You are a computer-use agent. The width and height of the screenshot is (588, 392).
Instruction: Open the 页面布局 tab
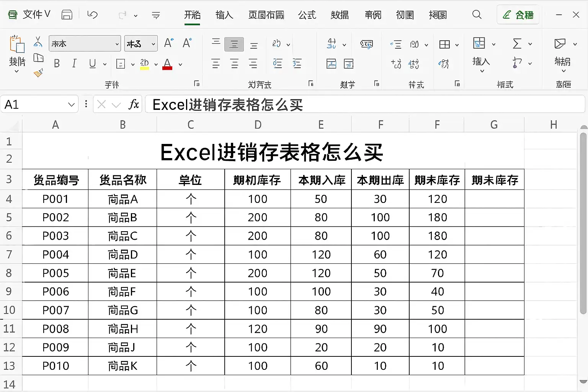point(266,15)
